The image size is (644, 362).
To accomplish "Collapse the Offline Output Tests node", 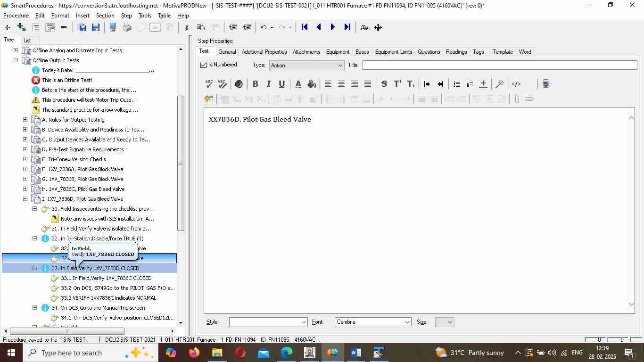I will (16, 60).
